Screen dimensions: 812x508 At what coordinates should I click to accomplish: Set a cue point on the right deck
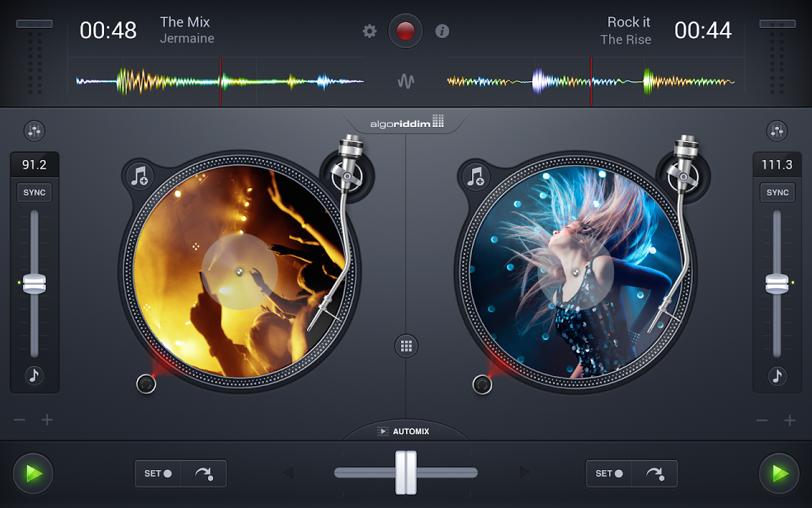pyautogui.click(x=608, y=473)
